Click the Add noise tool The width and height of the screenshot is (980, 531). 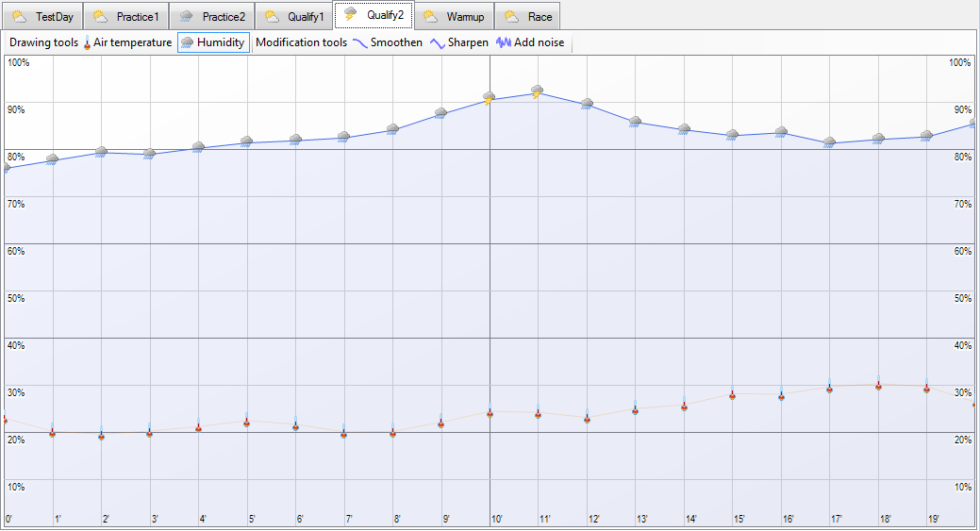[x=531, y=42]
